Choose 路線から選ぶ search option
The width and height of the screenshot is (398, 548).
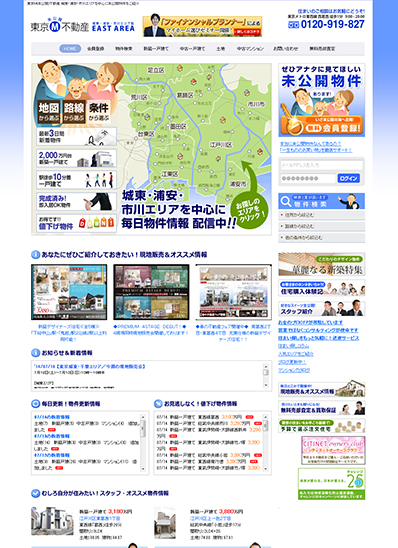(74, 112)
